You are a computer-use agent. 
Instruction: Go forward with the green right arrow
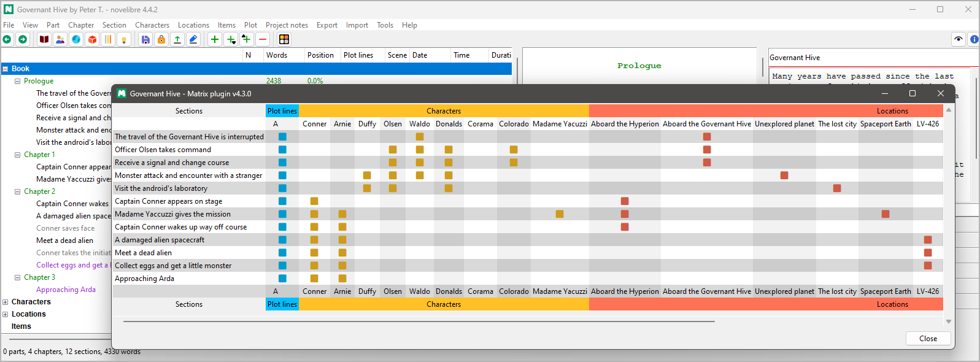pos(23,39)
